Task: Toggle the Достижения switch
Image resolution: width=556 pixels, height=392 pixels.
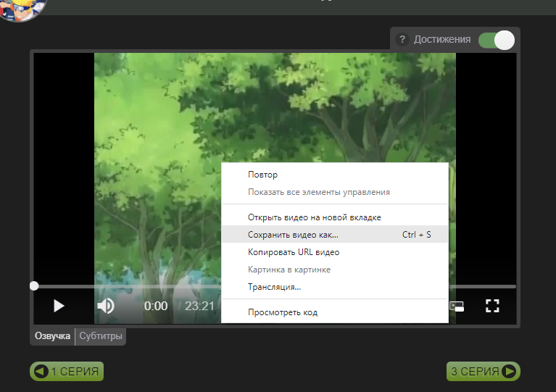Action: (497, 40)
